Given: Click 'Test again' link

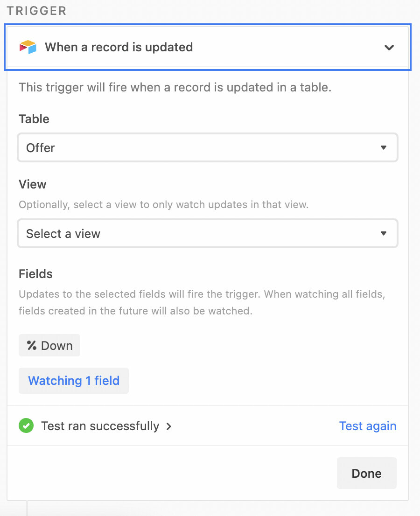Looking at the screenshot, I should pos(368,426).
